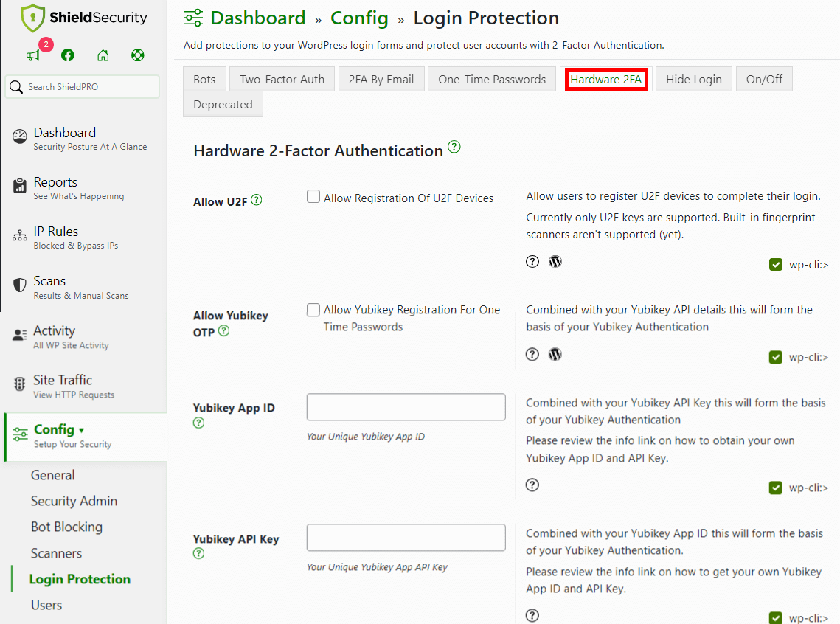The width and height of the screenshot is (840, 624).
Task: Click the question mark next to Hardware 2-Factor Authentication
Action: [x=454, y=147]
